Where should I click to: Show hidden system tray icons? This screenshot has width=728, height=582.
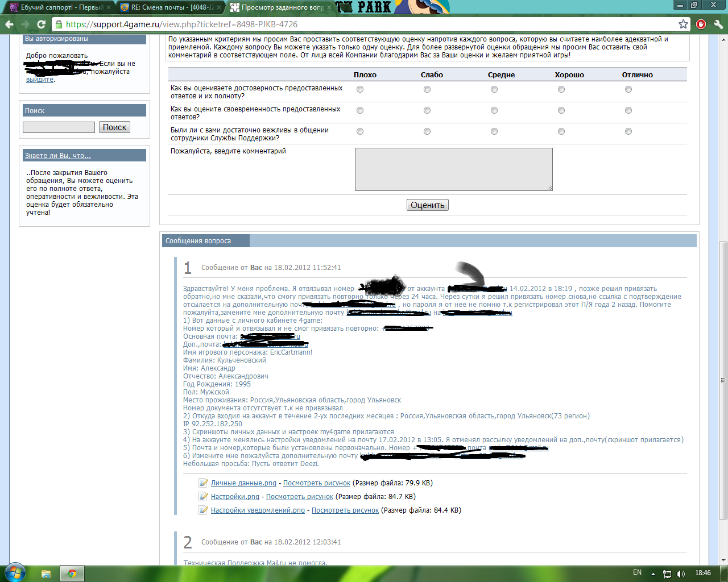click(x=653, y=573)
